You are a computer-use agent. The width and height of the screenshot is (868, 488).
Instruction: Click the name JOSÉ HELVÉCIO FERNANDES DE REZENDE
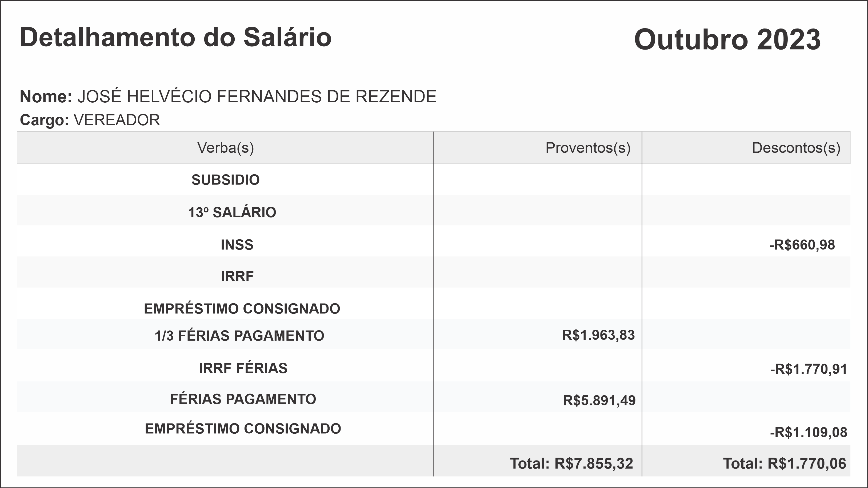click(257, 97)
